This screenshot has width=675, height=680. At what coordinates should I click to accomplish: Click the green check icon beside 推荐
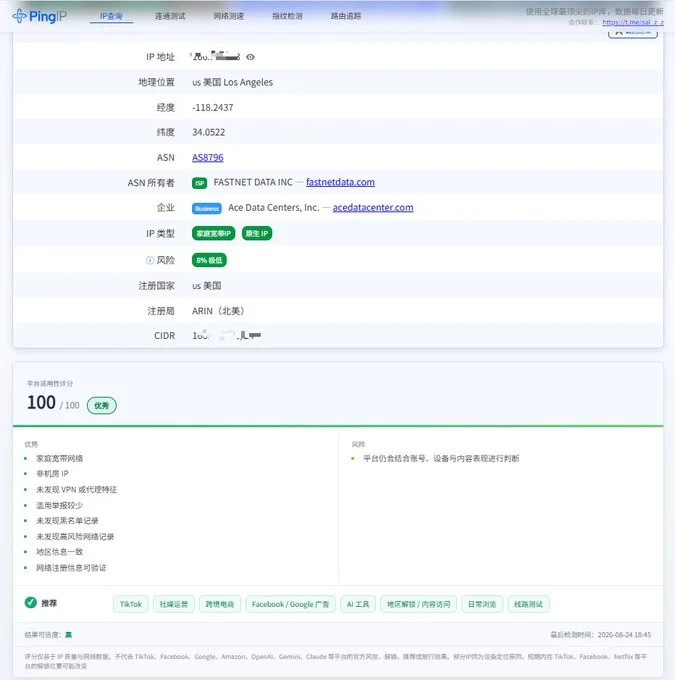click(31, 603)
